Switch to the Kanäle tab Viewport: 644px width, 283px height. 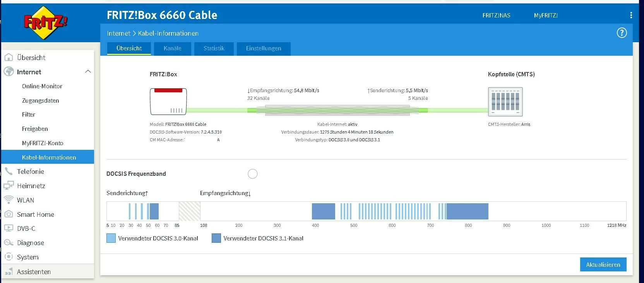(173, 48)
